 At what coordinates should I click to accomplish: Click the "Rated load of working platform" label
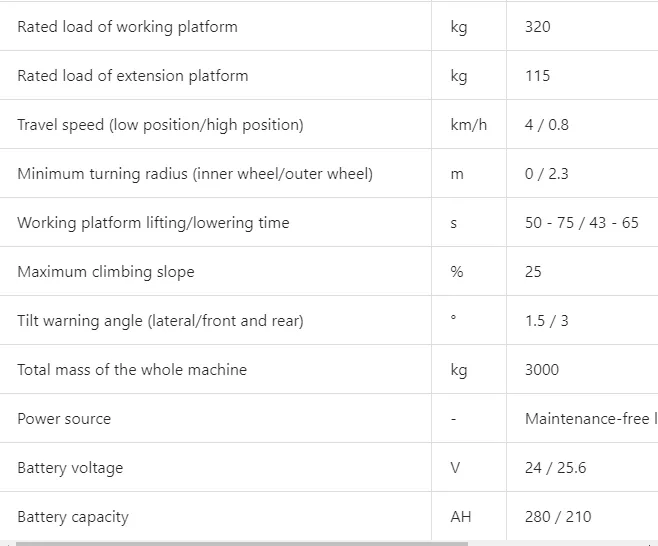pyautogui.click(x=127, y=27)
